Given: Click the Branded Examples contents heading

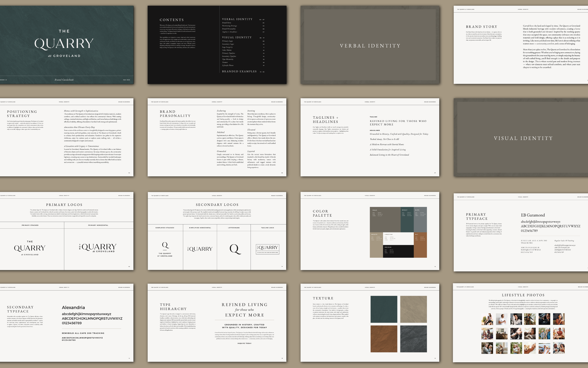Looking at the screenshot, I should point(239,72).
